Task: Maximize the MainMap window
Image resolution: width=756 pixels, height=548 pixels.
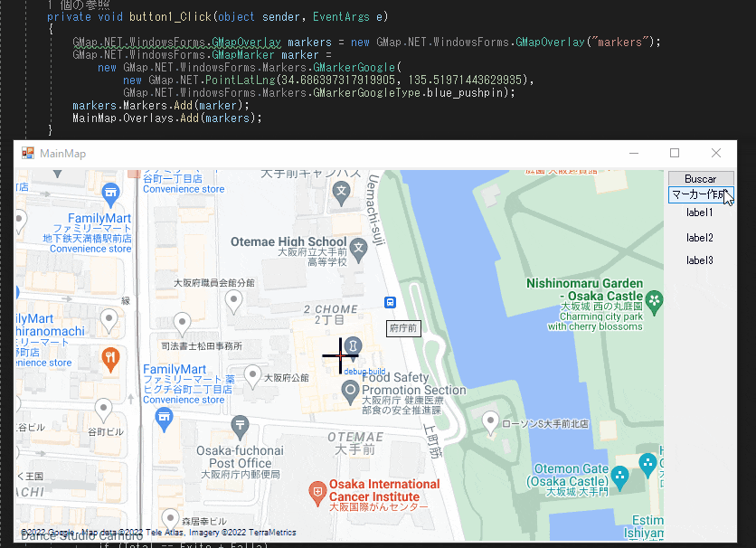Action: 675,153
